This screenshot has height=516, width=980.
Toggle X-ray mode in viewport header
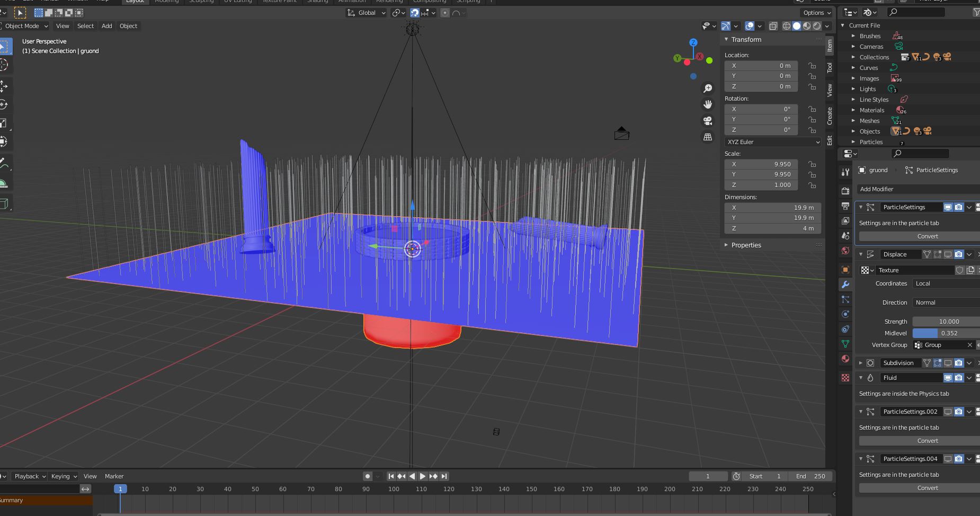(x=773, y=26)
